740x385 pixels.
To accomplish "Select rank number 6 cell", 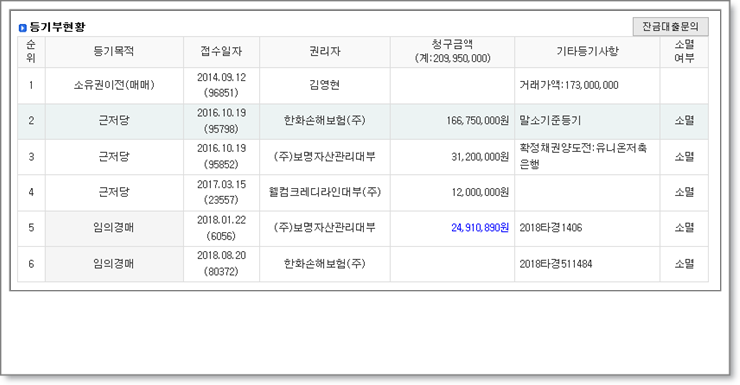I will [31, 264].
